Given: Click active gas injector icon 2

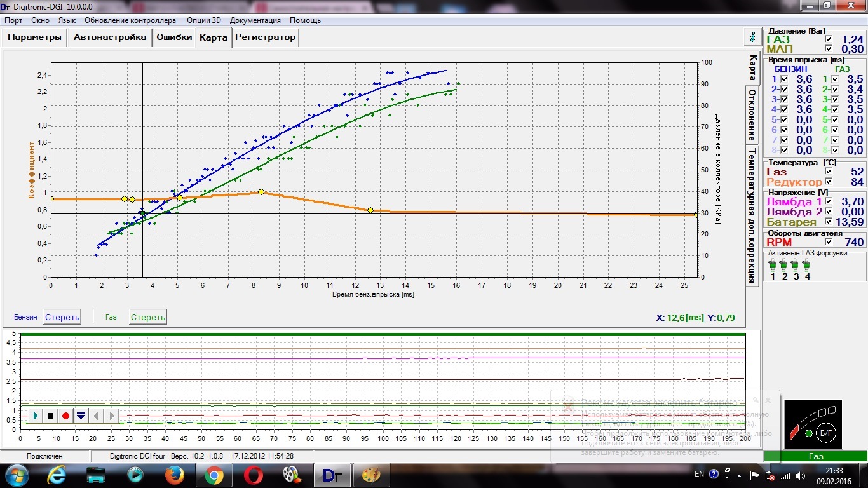Looking at the screenshot, I should tap(783, 264).
